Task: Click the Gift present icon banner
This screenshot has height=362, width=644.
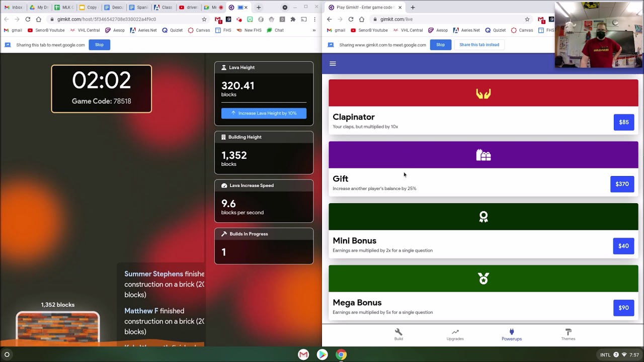Action: 483,155
